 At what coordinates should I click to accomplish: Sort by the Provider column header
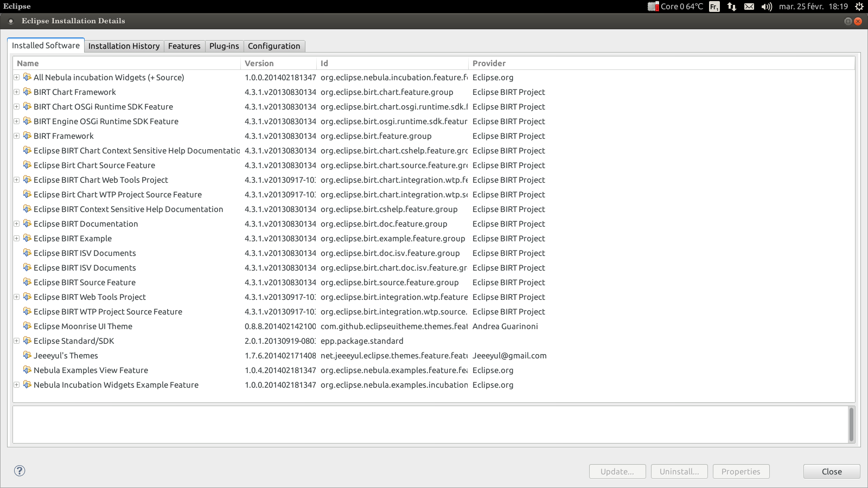coord(661,63)
